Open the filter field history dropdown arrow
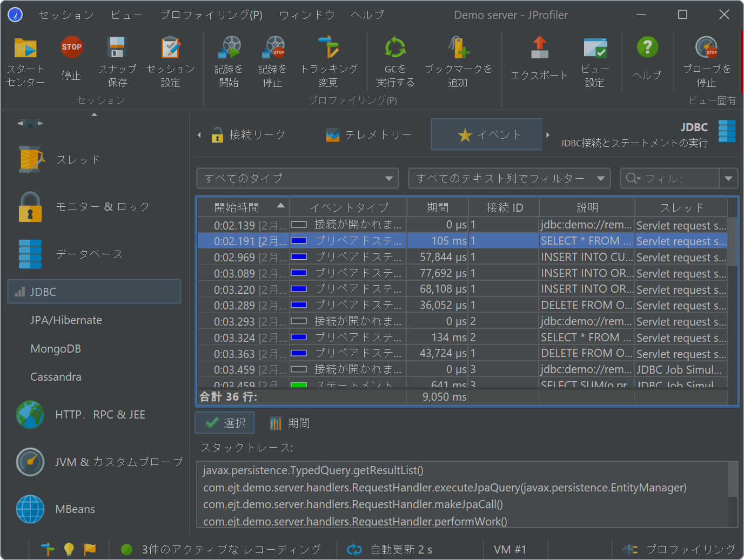 (728, 178)
